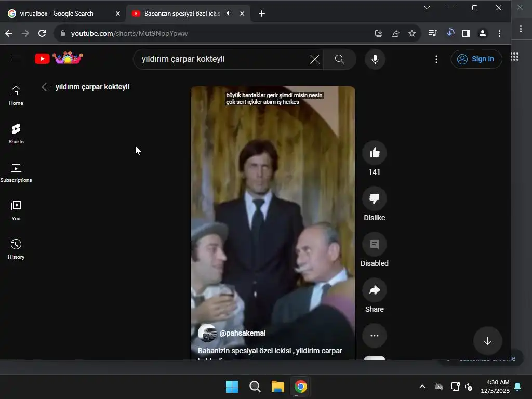
Task: Open Windows Start menu
Action: [x=232, y=387]
